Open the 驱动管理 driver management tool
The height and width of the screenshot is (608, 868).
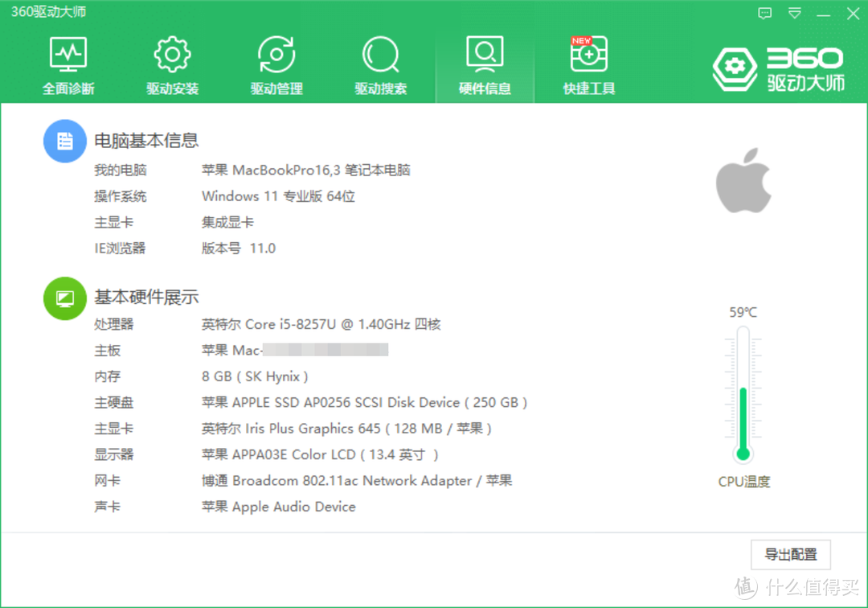point(276,64)
